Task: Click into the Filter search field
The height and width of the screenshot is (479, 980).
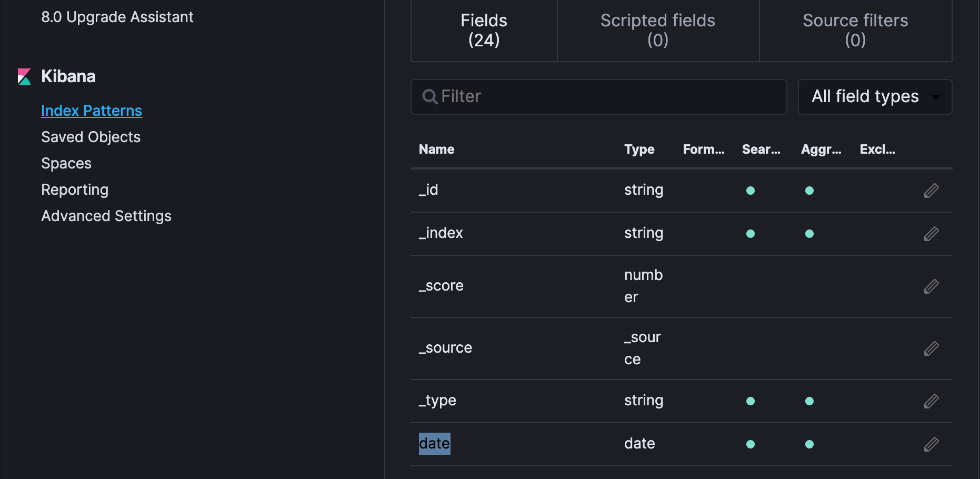Action: coord(605,97)
